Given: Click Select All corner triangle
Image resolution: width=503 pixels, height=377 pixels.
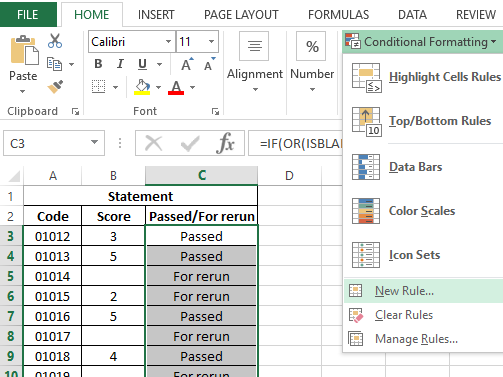Looking at the screenshot, I should pyautogui.click(x=14, y=176).
